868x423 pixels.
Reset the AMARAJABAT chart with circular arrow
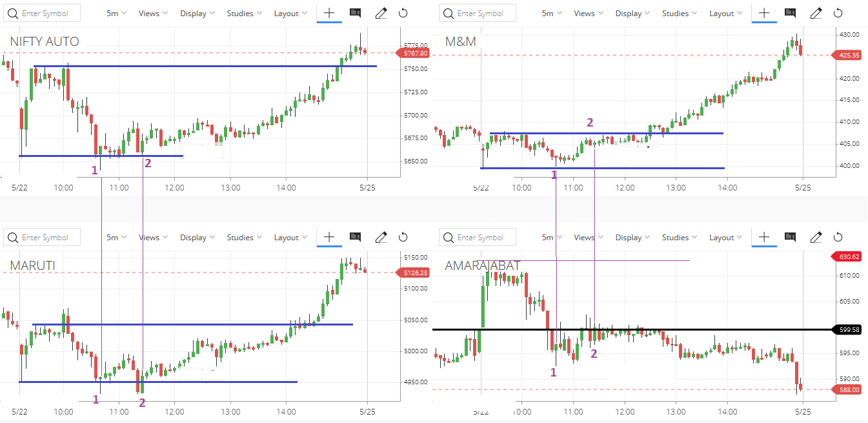point(838,237)
